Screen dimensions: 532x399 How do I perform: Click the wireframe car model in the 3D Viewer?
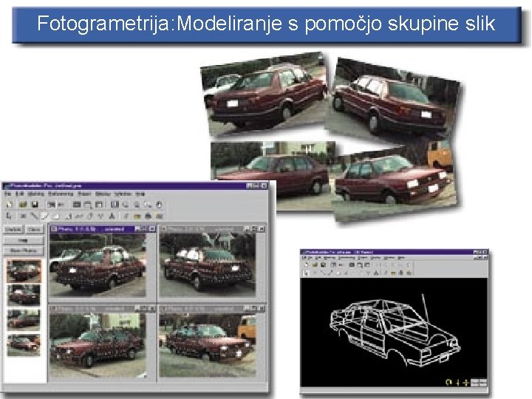(x=395, y=331)
